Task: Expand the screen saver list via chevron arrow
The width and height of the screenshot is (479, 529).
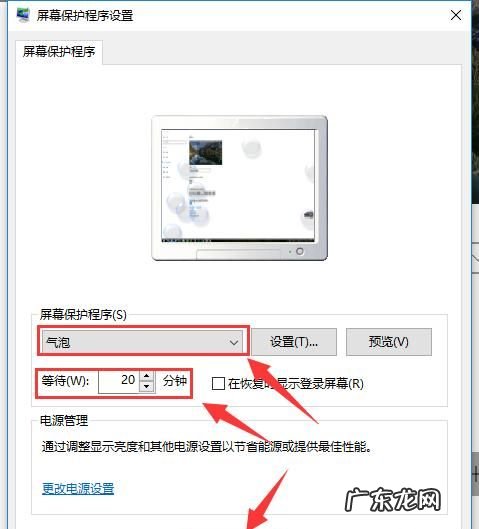Action: pos(234,343)
